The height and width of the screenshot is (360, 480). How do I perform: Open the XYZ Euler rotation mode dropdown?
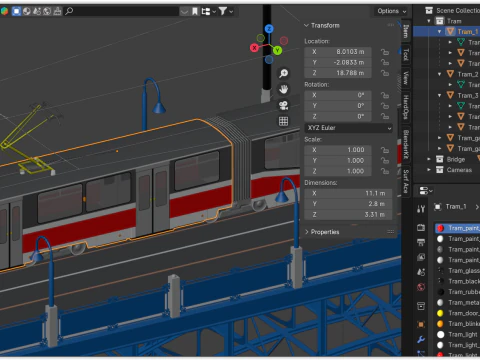[x=348, y=128]
